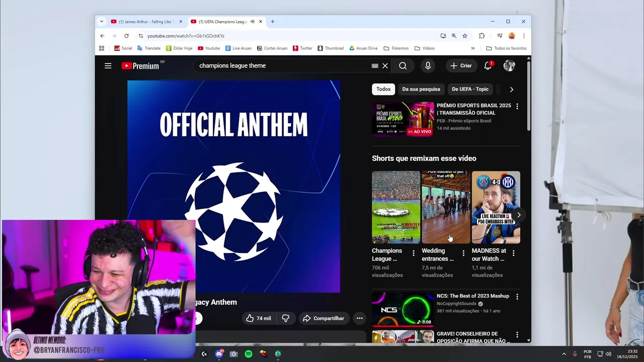Open Todos os favoritos folder
Viewport: 644px width, 362px height.
tap(507, 48)
